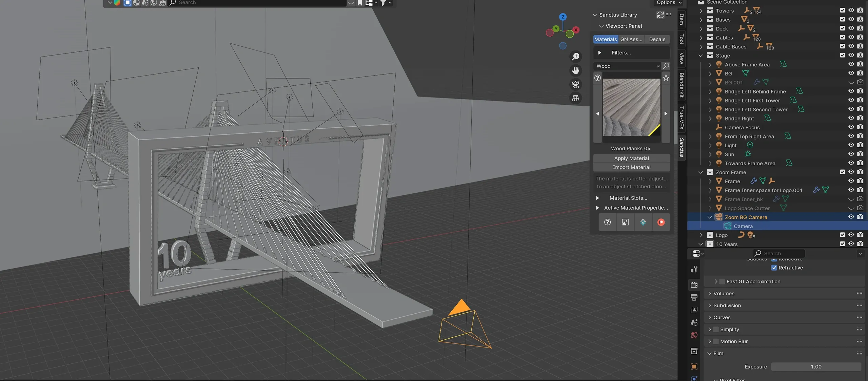Image resolution: width=868 pixels, height=381 pixels.
Task: Click help question mark beside material preview
Action: coord(597,78)
